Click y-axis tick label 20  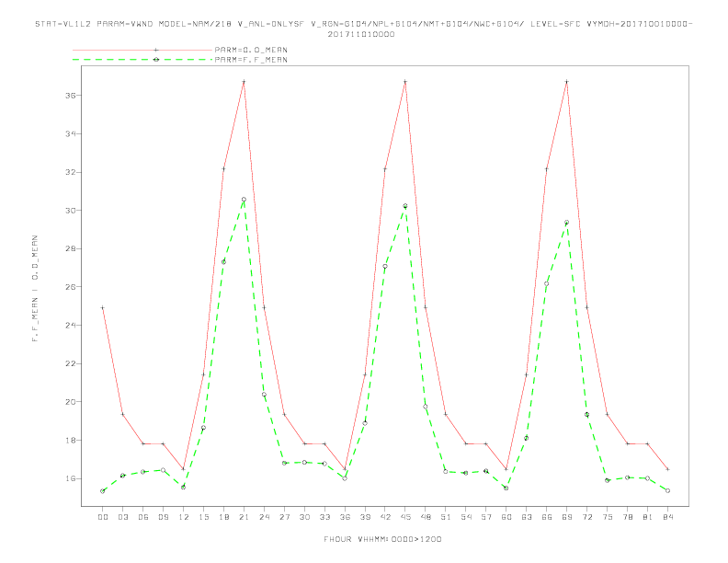[x=71, y=402]
